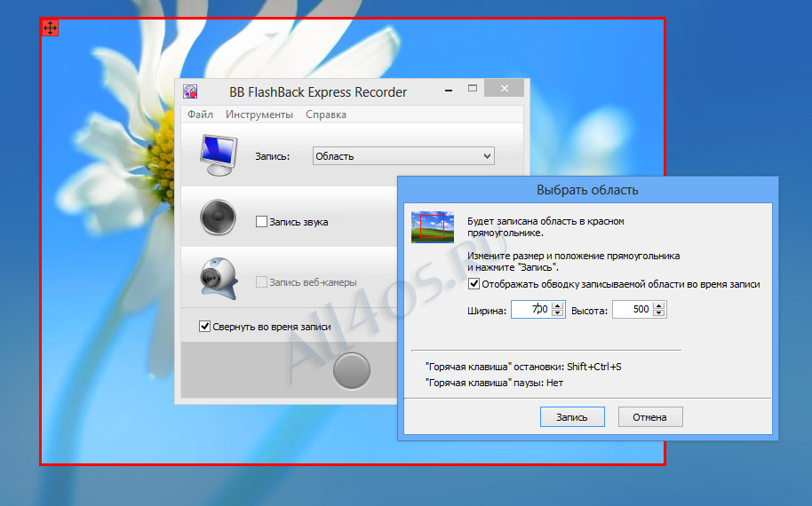Increase the Высота value with up arrow
The image size is (812, 506).
pyautogui.click(x=658, y=305)
